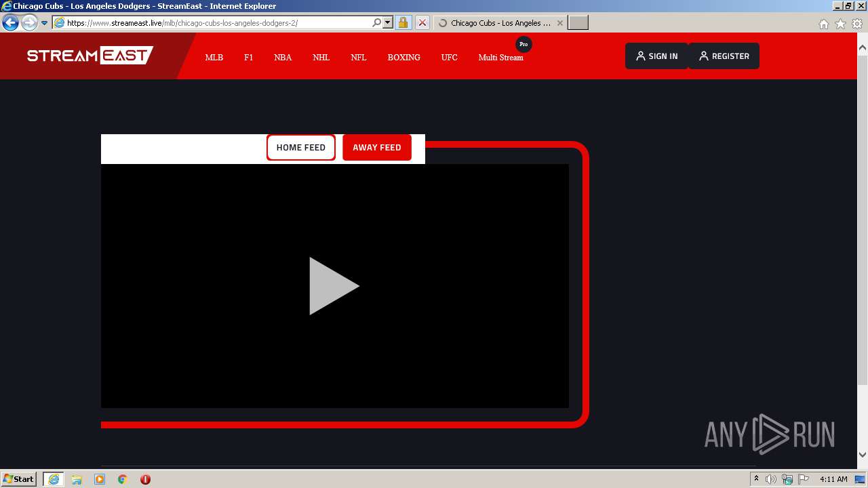Click the SIGN IN button

point(656,56)
